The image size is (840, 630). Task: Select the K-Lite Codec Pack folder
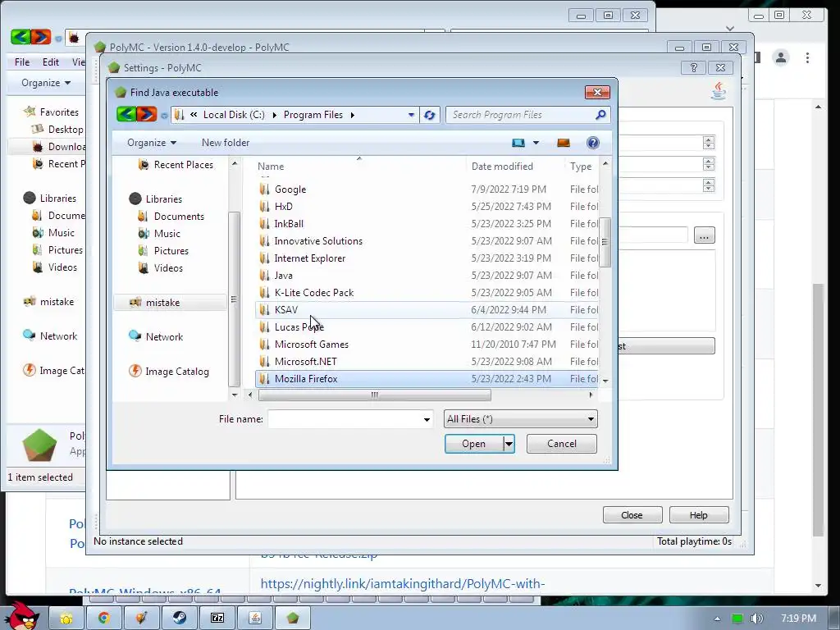pos(314,293)
